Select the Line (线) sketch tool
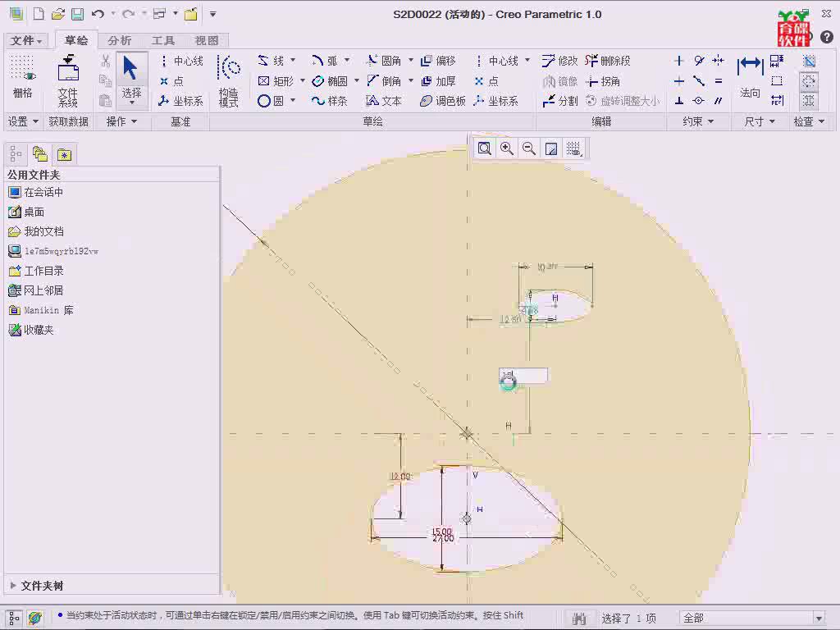Viewport: 840px width, 630px height. 272,61
